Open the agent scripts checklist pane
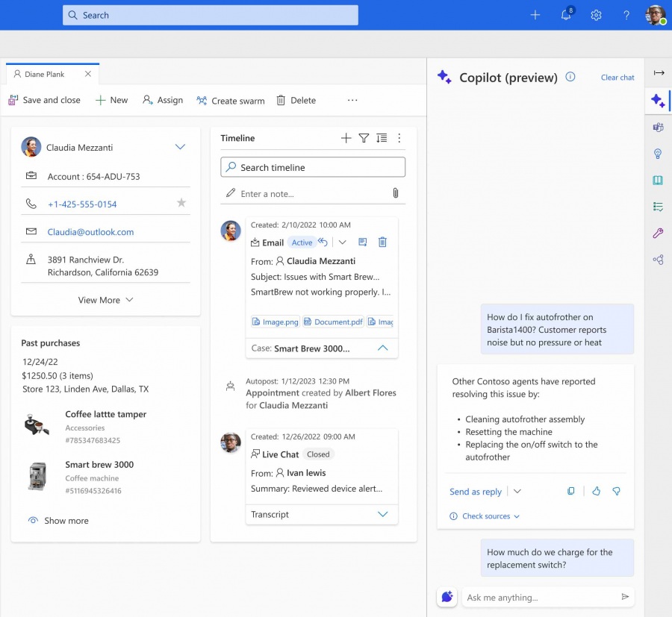Screen dimensions: 672x617 point(658,207)
